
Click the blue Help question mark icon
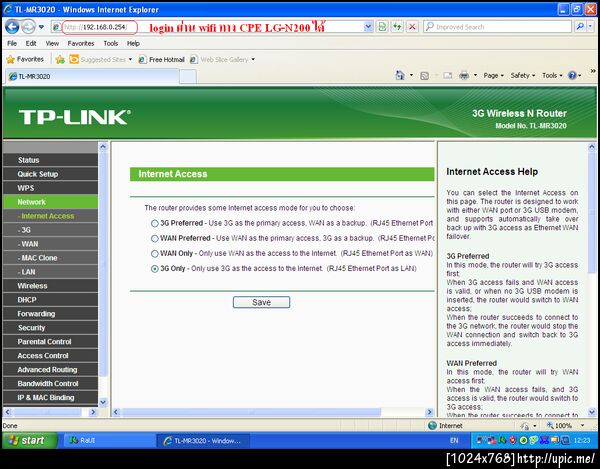tap(572, 75)
